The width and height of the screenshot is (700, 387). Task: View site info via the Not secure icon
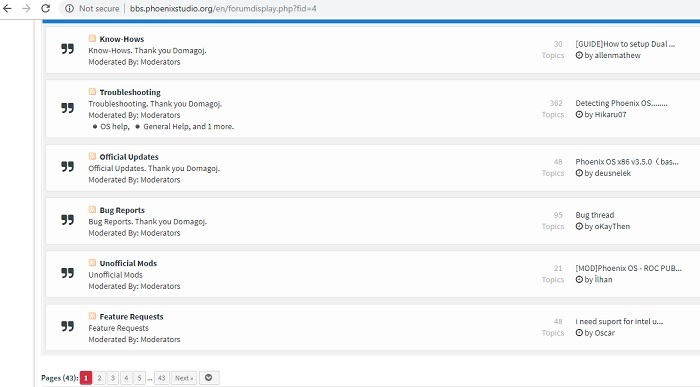click(x=69, y=8)
